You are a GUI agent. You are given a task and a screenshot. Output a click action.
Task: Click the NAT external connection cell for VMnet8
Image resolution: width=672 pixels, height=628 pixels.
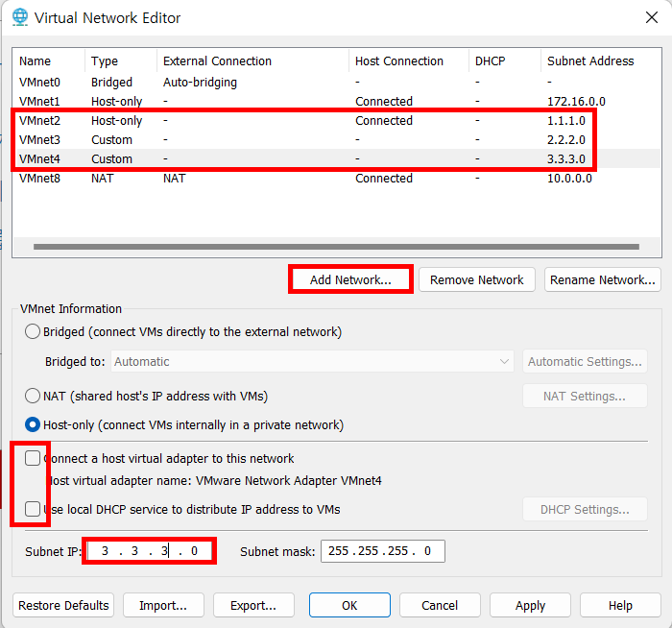[174, 178]
